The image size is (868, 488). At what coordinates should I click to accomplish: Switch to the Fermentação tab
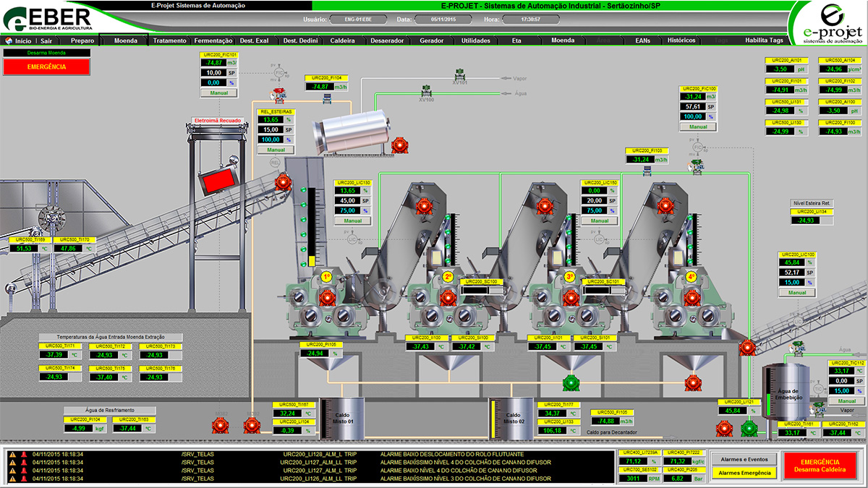pyautogui.click(x=213, y=41)
